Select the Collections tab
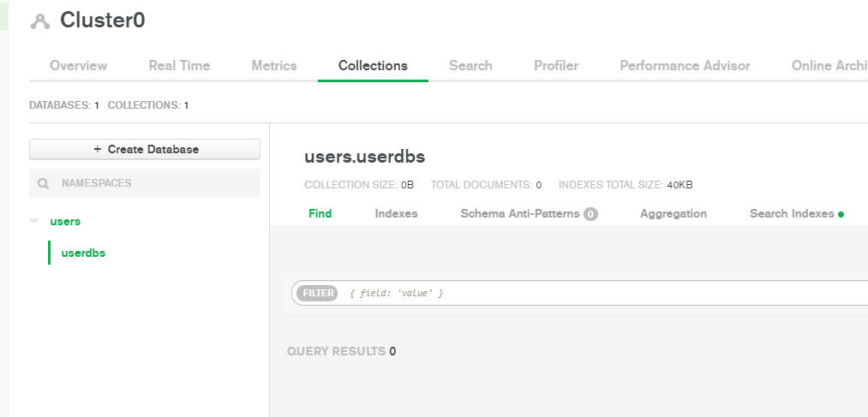The height and width of the screenshot is (417, 868). (373, 66)
